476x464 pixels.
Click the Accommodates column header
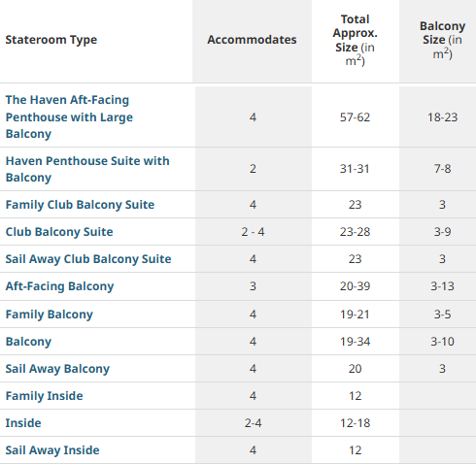tap(252, 40)
